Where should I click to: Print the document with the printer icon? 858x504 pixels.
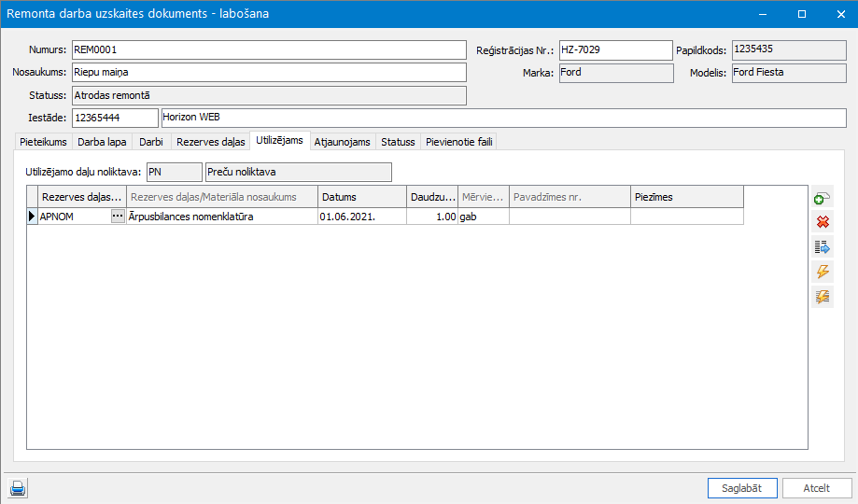[x=18, y=487]
